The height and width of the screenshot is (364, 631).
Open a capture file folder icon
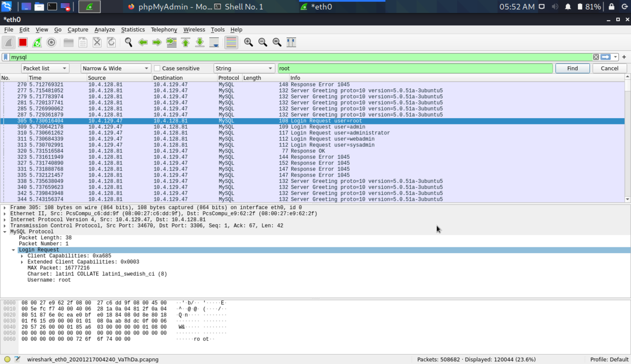[68, 43]
